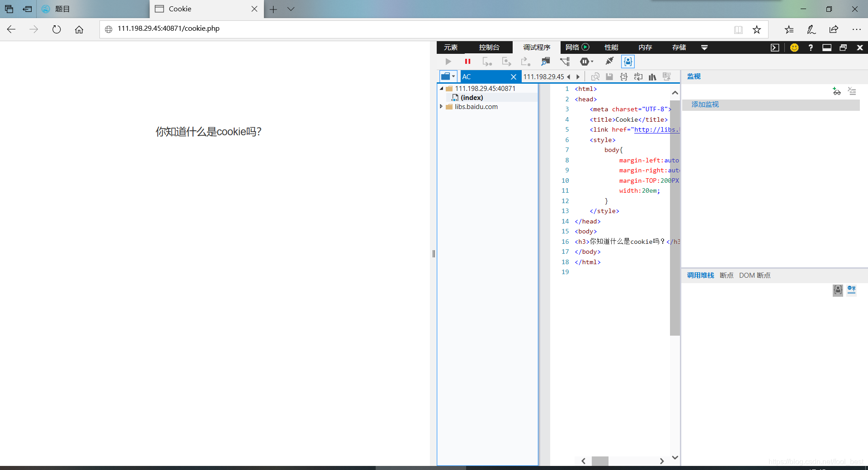This screenshot has height=470, width=868.
Task: Click the http://libs link on line 5
Action: pyautogui.click(x=656, y=130)
